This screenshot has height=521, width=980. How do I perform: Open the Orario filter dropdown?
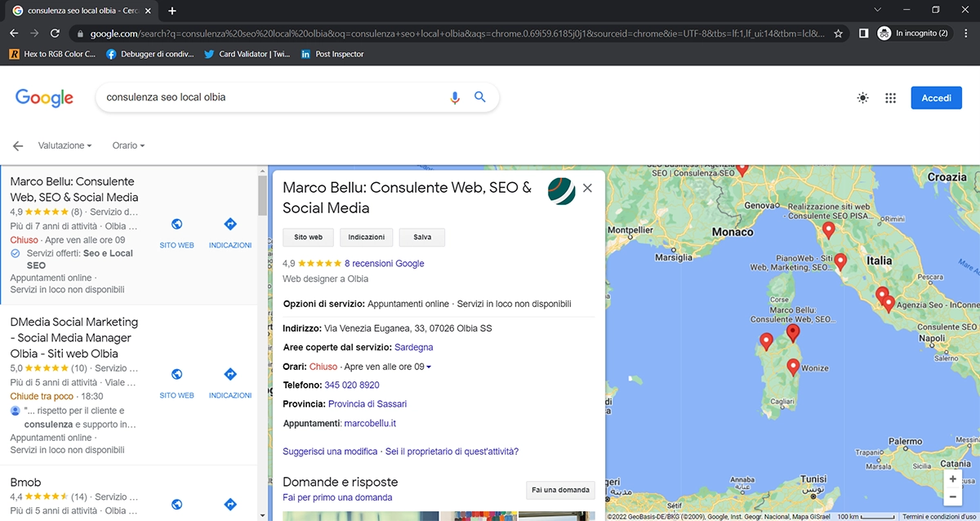pyautogui.click(x=128, y=145)
